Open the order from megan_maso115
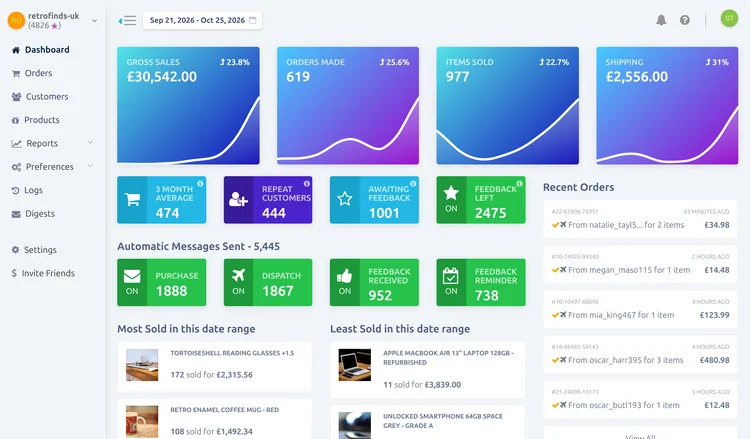 point(640,264)
